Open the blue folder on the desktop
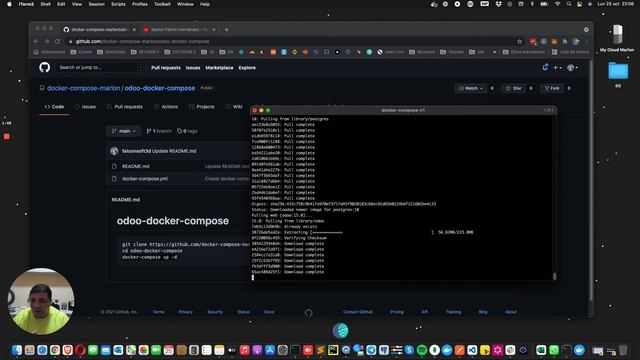The width and height of the screenshot is (640, 360). tap(618, 71)
